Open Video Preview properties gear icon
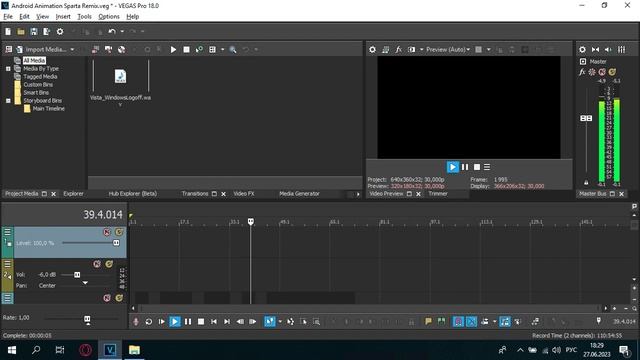Screen dimensions: 640x360 pyautogui.click(x=372, y=49)
